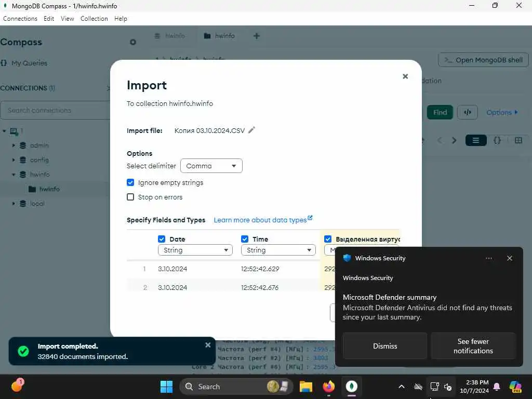Click the admin database icon
532x399 pixels.
pos(23,145)
